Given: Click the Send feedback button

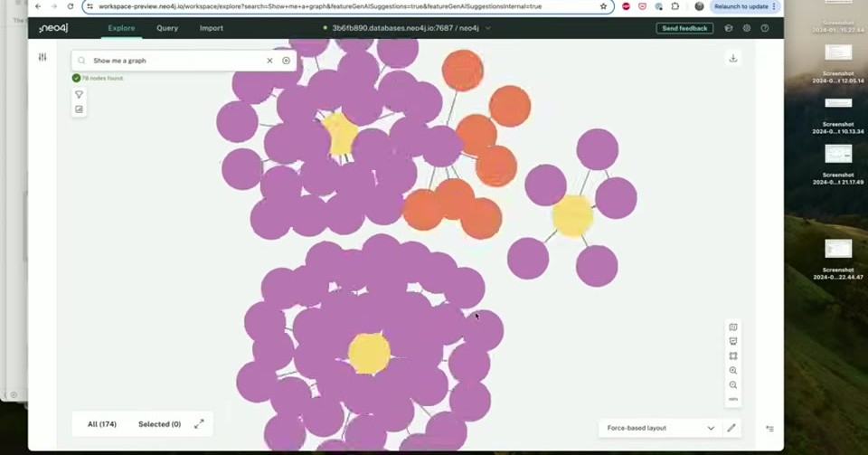Looking at the screenshot, I should click(x=684, y=28).
